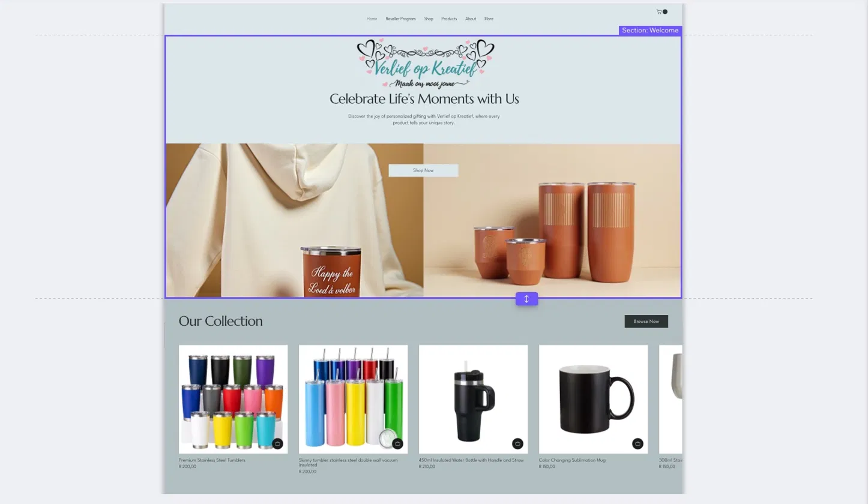
Task: Select the Celebrate Life's Moments heading
Action: 424,99
